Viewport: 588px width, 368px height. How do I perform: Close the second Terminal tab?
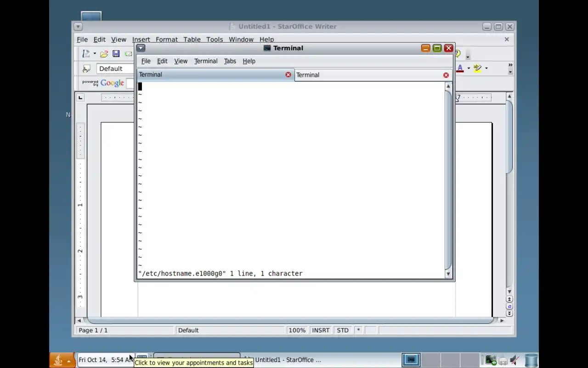[x=446, y=75]
